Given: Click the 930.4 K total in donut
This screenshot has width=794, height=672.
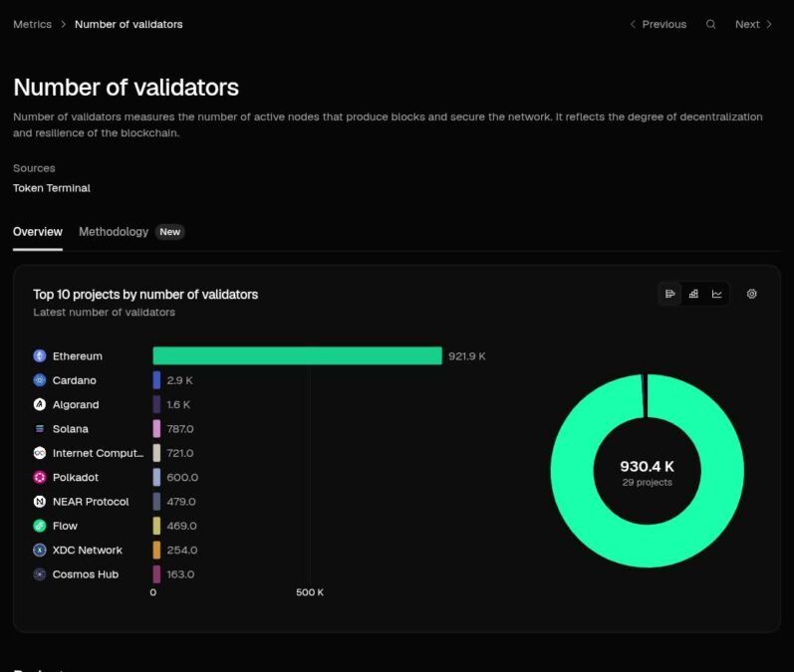Looking at the screenshot, I should click(x=648, y=466).
